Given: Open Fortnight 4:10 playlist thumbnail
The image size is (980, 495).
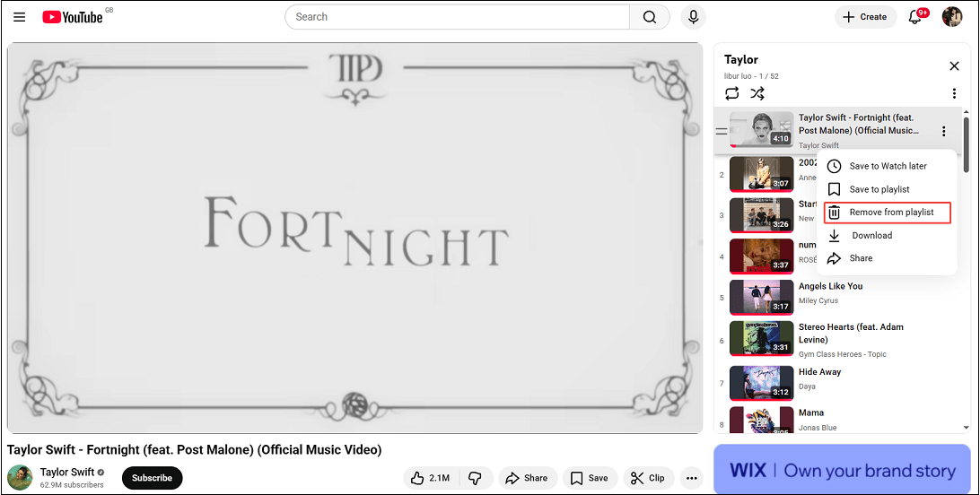Looking at the screenshot, I should click(761, 130).
